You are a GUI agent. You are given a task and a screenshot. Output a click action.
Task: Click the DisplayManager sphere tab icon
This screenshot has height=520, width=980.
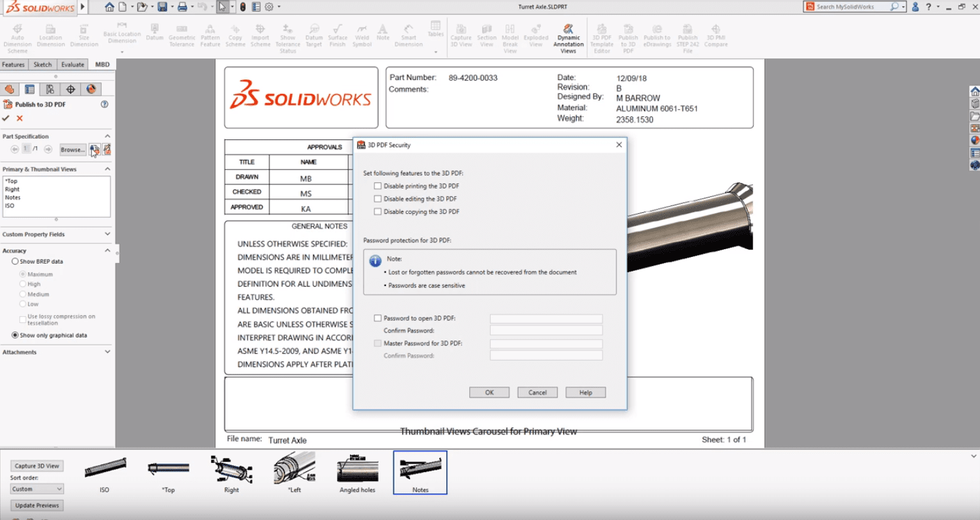(90, 89)
